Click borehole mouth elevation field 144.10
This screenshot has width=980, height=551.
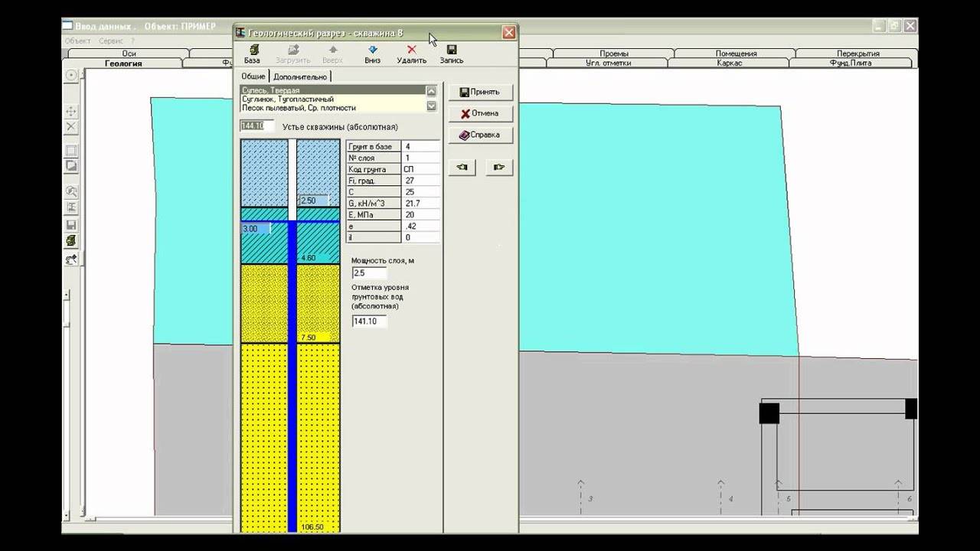[256, 126]
